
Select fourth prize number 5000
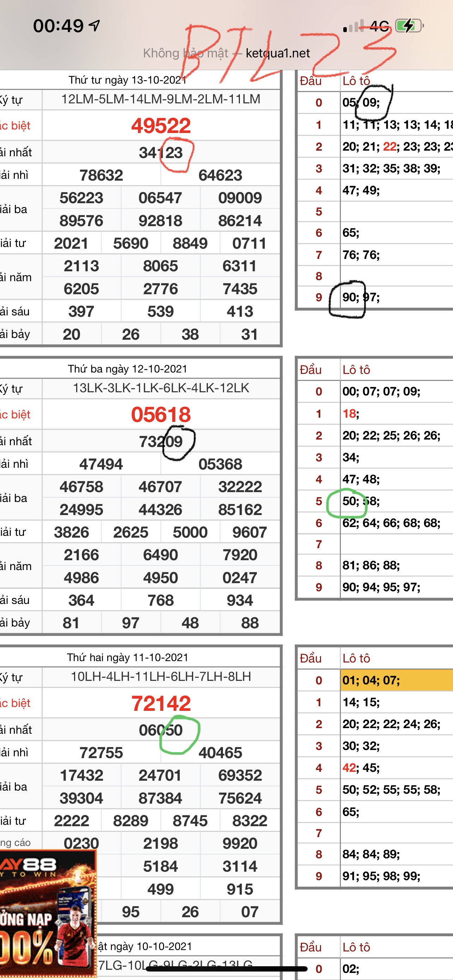tap(190, 532)
